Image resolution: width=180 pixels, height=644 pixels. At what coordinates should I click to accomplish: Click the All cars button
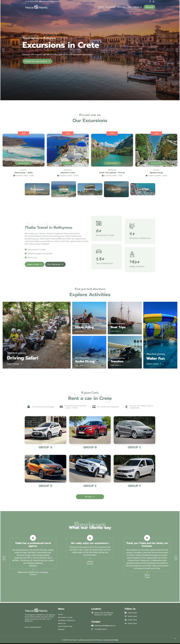(90, 497)
